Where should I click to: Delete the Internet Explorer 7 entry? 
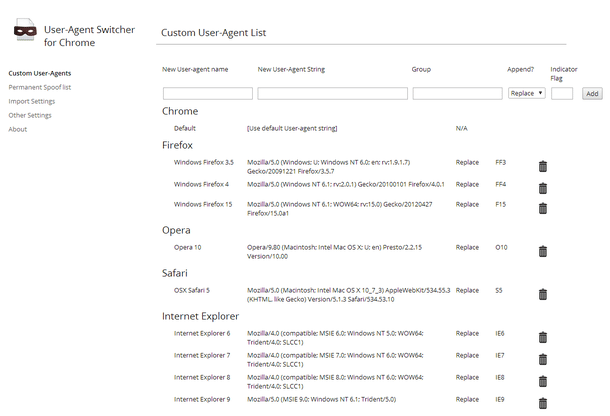pos(543,360)
